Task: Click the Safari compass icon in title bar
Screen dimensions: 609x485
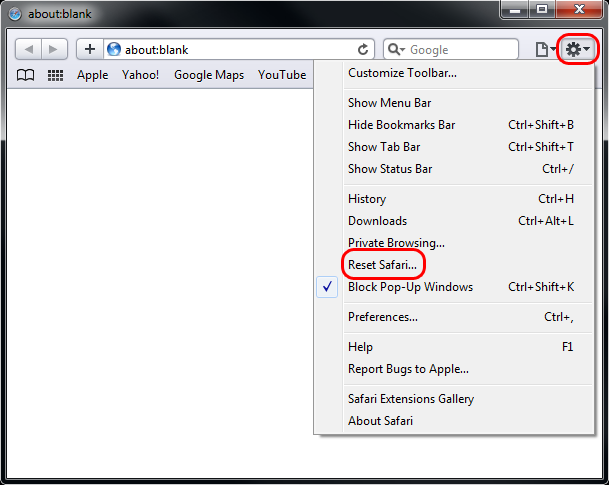Action: click(15, 14)
